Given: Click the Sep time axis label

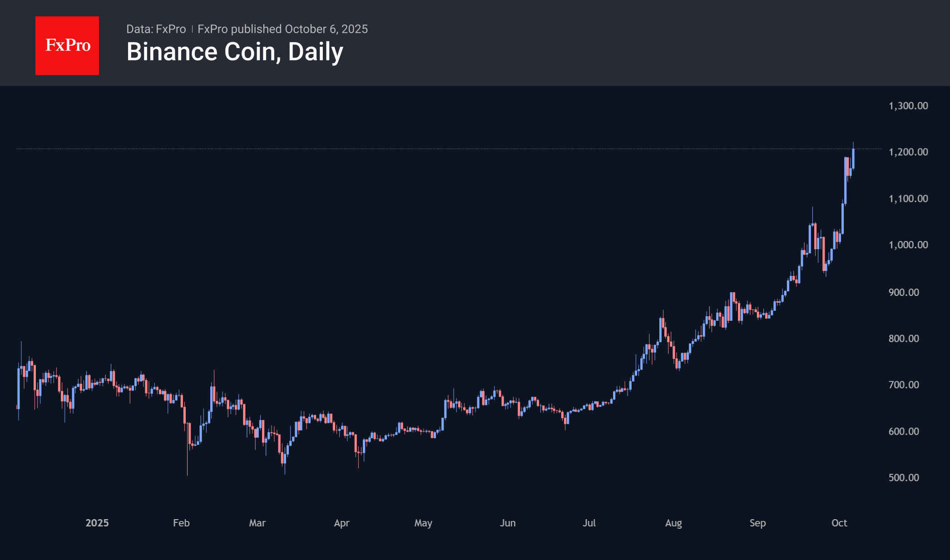Looking at the screenshot, I should [757, 523].
